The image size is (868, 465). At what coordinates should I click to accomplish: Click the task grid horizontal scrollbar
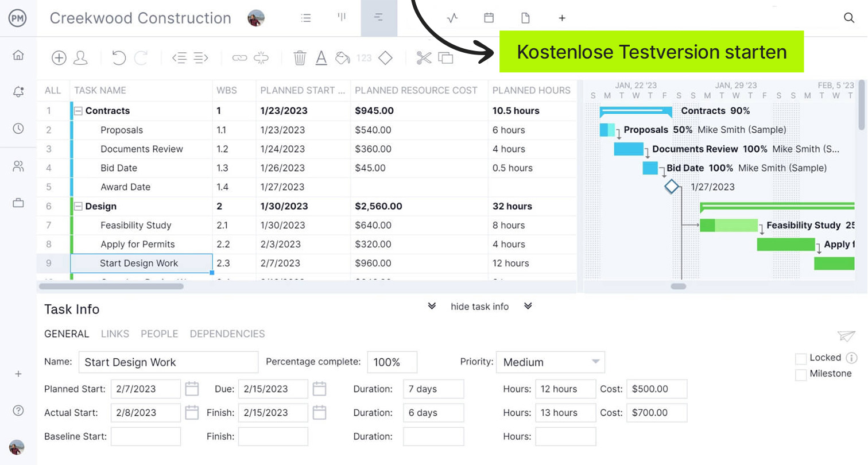[x=111, y=286]
